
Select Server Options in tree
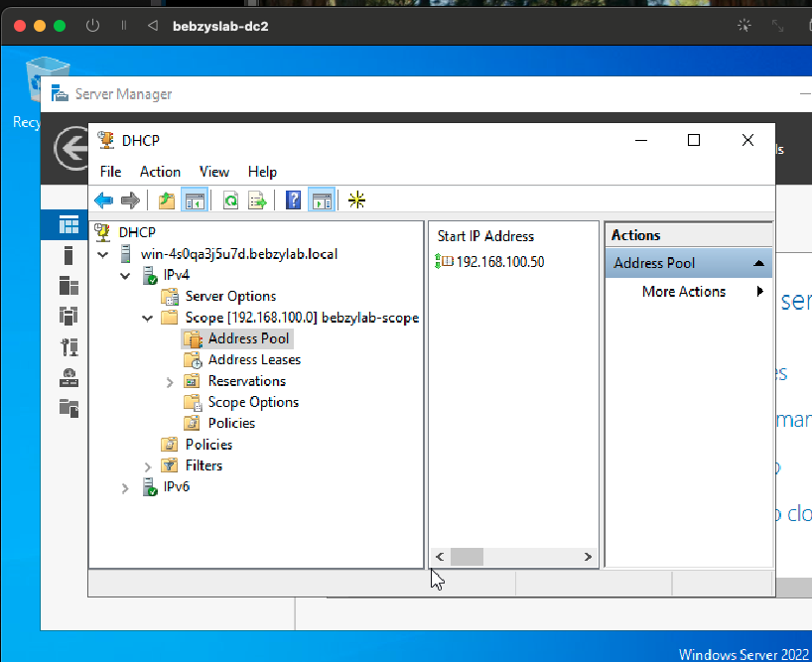click(230, 296)
